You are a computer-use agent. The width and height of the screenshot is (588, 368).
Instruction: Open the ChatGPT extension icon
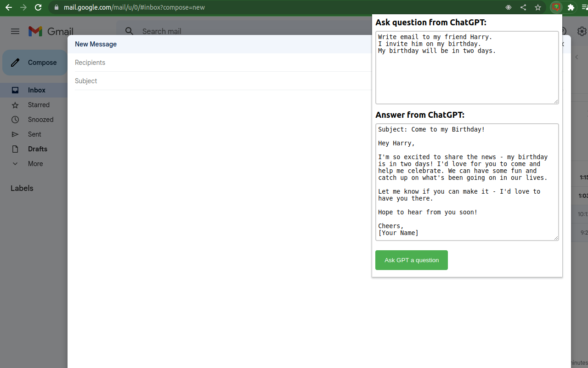pyautogui.click(x=556, y=7)
